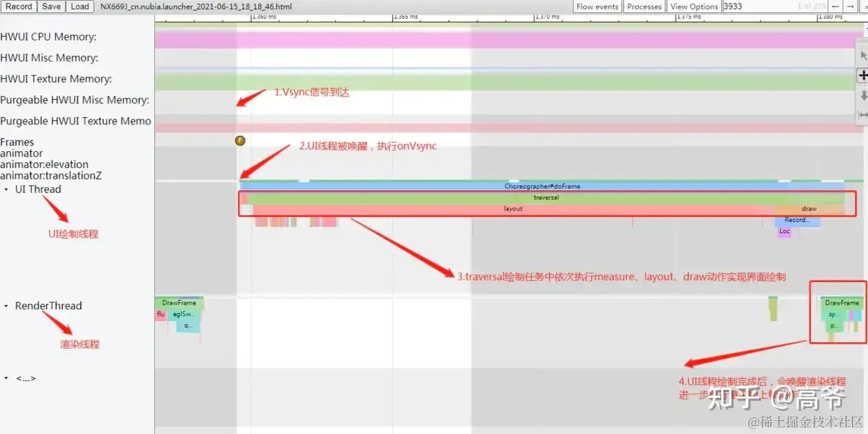Select the traversal slice

pyautogui.click(x=546, y=197)
